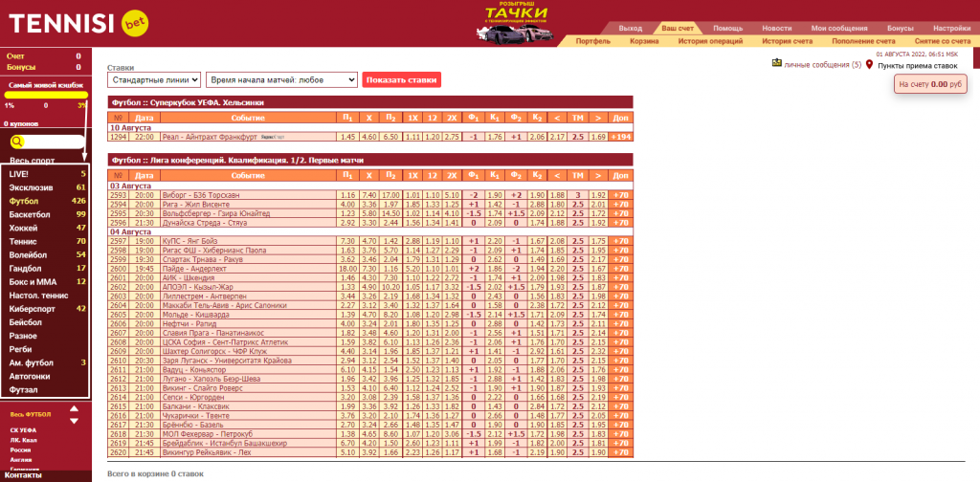This screenshot has height=482, width=980.
Task: Open the Настройки tab
Action: (x=952, y=29)
